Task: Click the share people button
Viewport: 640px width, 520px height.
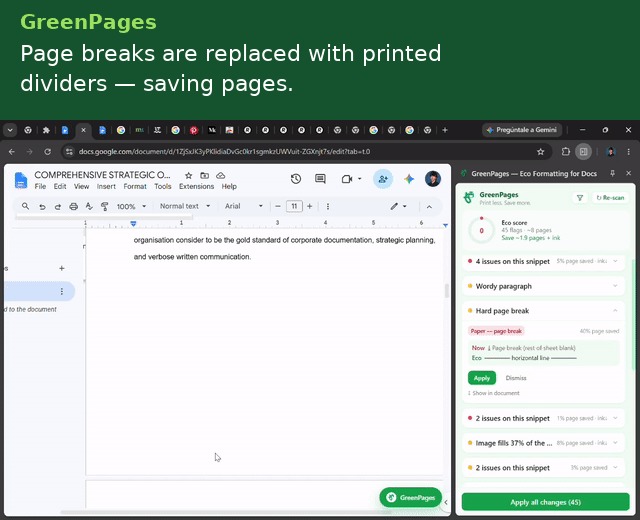Action: 383,179
